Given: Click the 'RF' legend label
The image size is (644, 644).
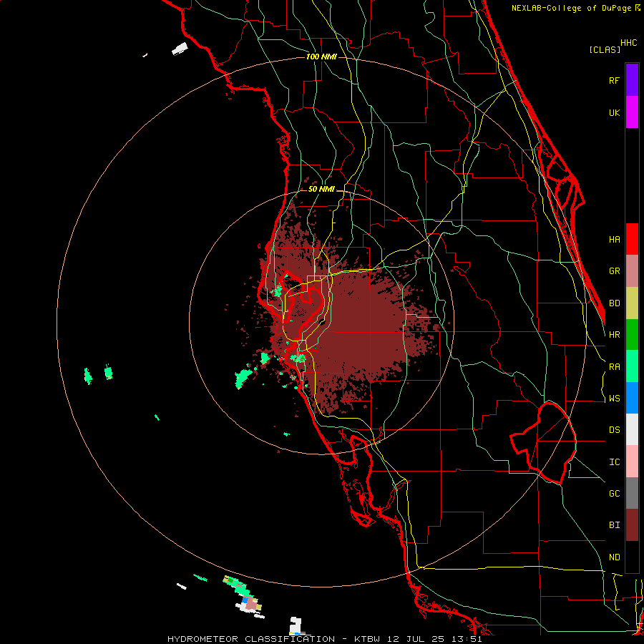Looking at the screenshot, I should [614, 80].
